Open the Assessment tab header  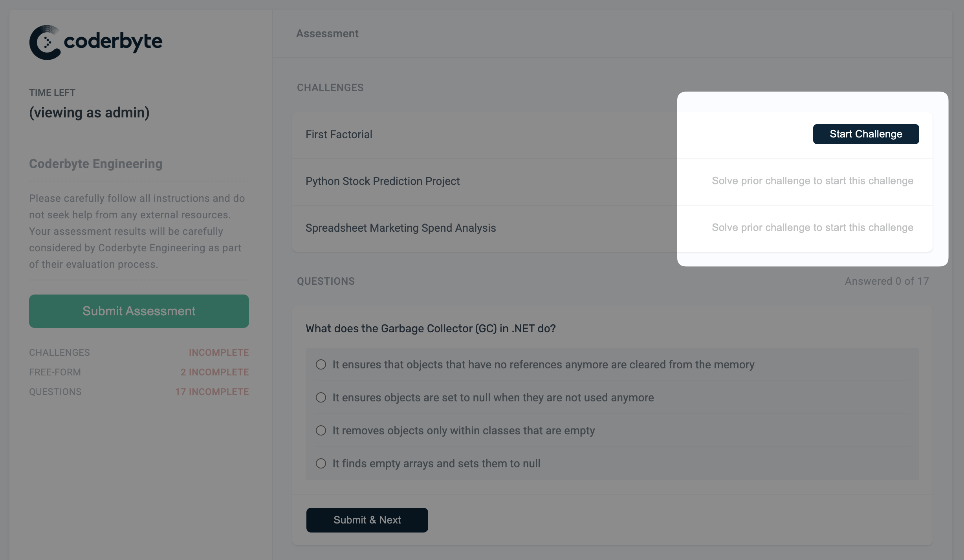(327, 34)
